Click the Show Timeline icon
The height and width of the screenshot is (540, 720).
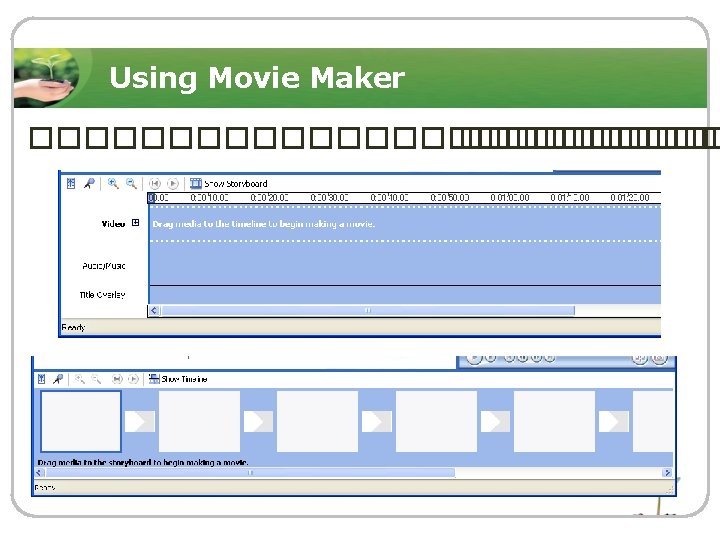click(154, 379)
